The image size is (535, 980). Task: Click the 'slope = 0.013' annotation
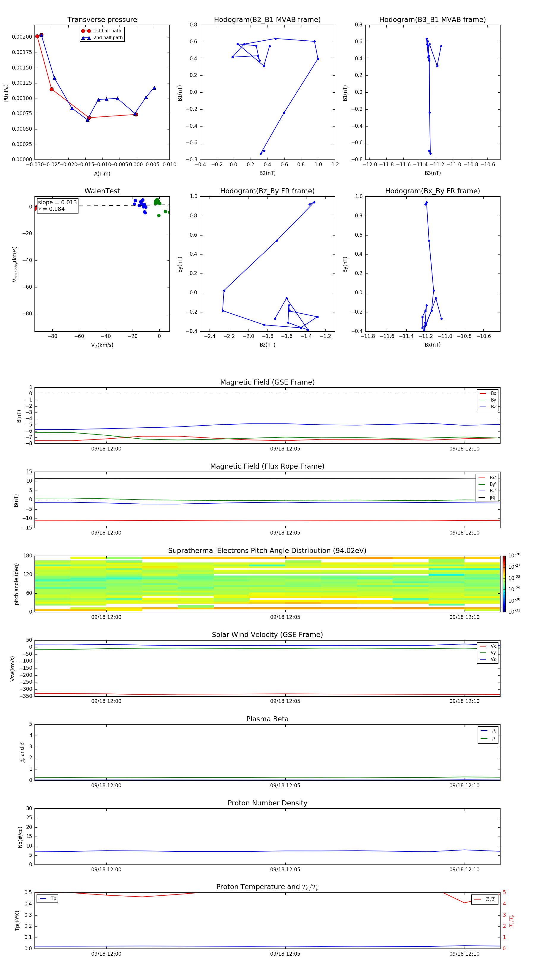[57, 203]
